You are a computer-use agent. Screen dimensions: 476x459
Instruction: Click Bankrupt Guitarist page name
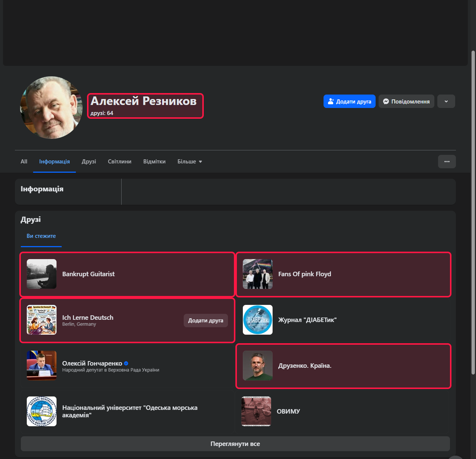89,274
